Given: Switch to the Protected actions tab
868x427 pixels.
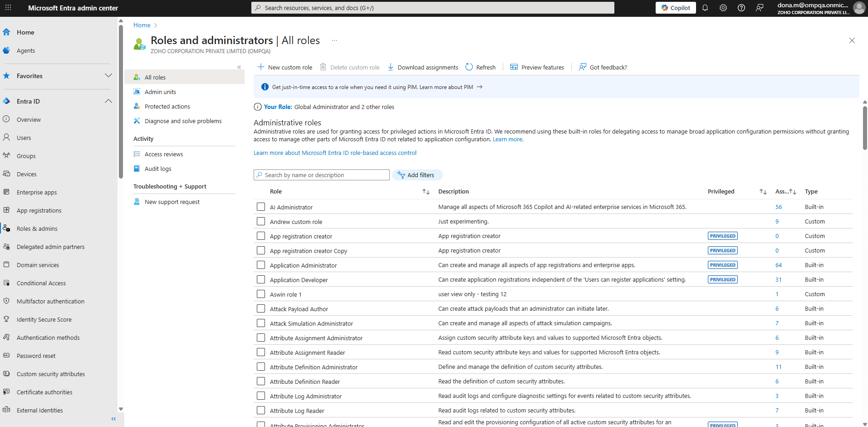Looking at the screenshot, I should [x=167, y=106].
